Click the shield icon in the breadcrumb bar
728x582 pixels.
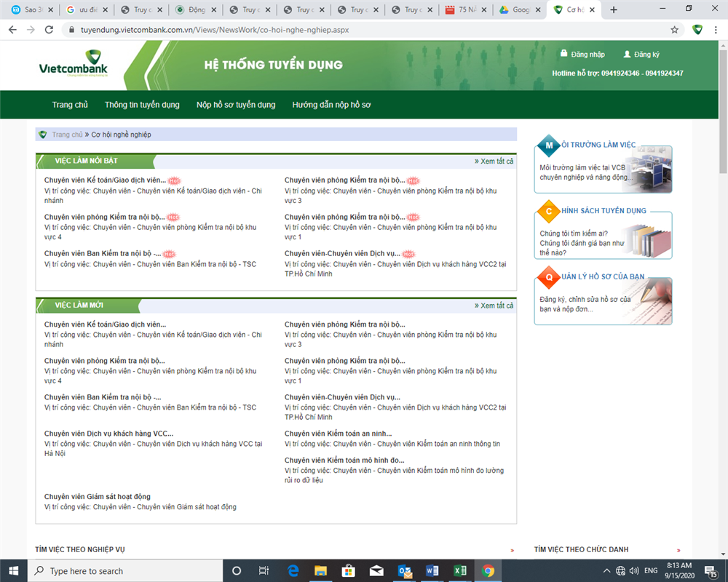[x=43, y=135]
